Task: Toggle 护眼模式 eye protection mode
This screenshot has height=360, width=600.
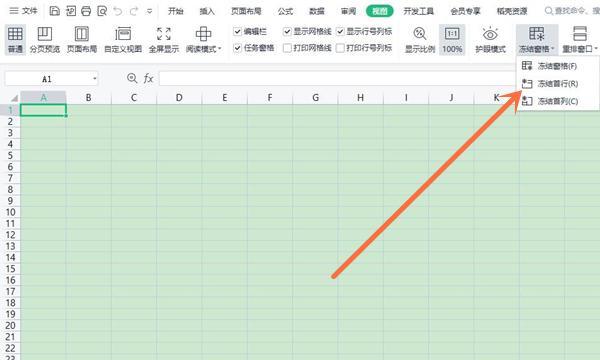Action: point(490,39)
